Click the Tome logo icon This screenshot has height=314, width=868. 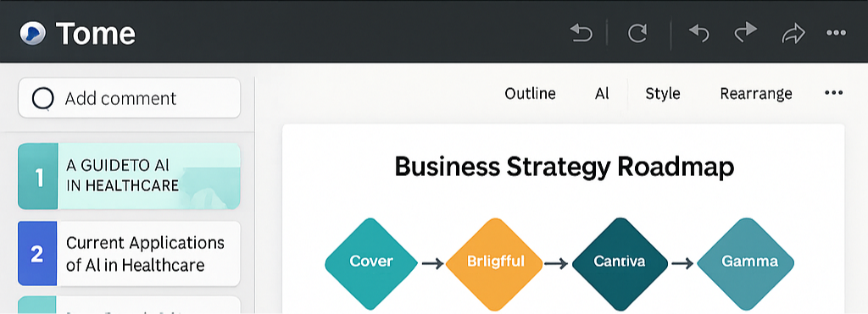(x=33, y=33)
